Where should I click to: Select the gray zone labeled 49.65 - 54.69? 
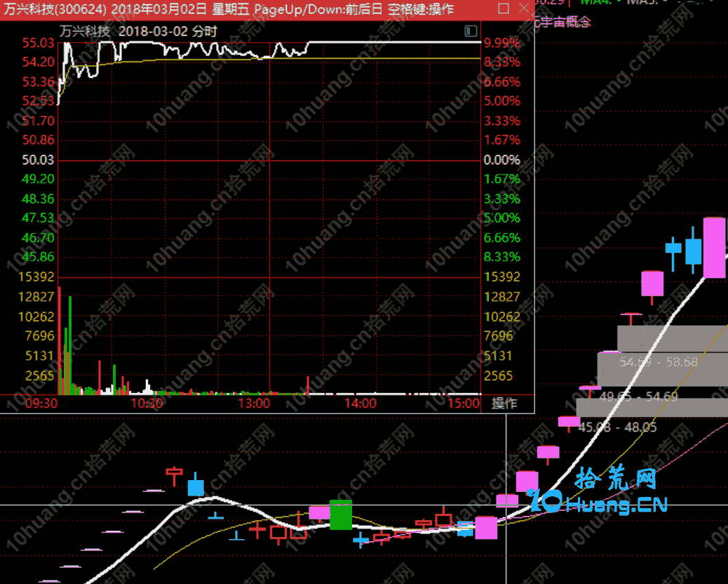point(663,369)
